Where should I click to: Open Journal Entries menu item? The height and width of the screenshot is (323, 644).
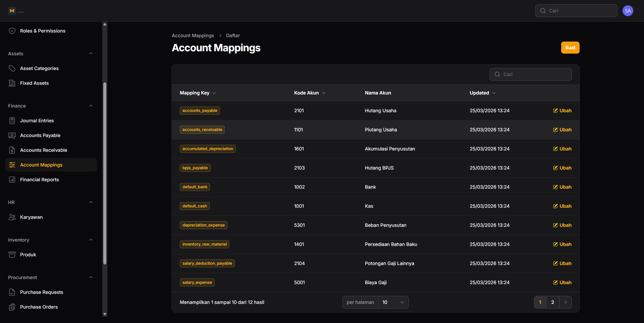[x=51, y=121]
